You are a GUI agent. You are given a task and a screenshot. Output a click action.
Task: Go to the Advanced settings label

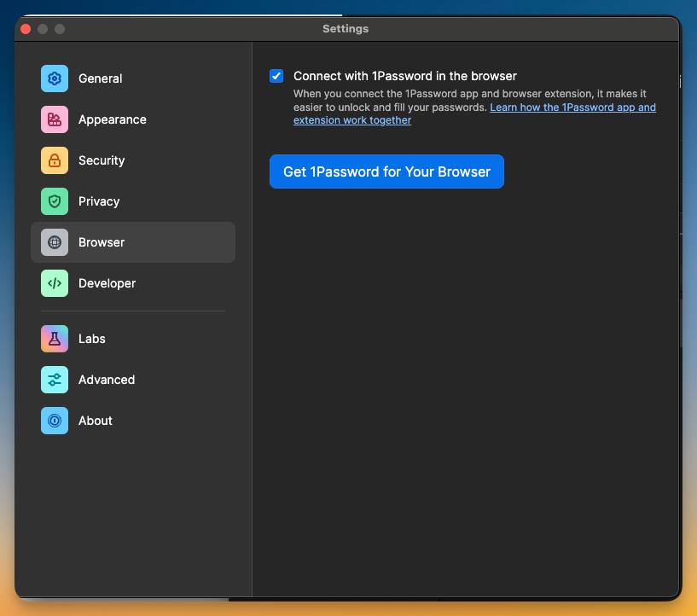tap(107, 380)
